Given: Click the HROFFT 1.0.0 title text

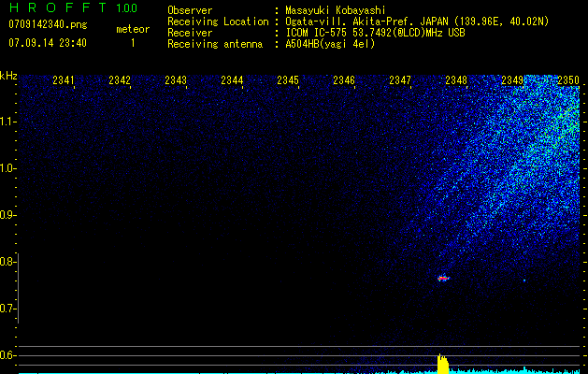Looking at the screenshot, I should (x=73, y=7).
